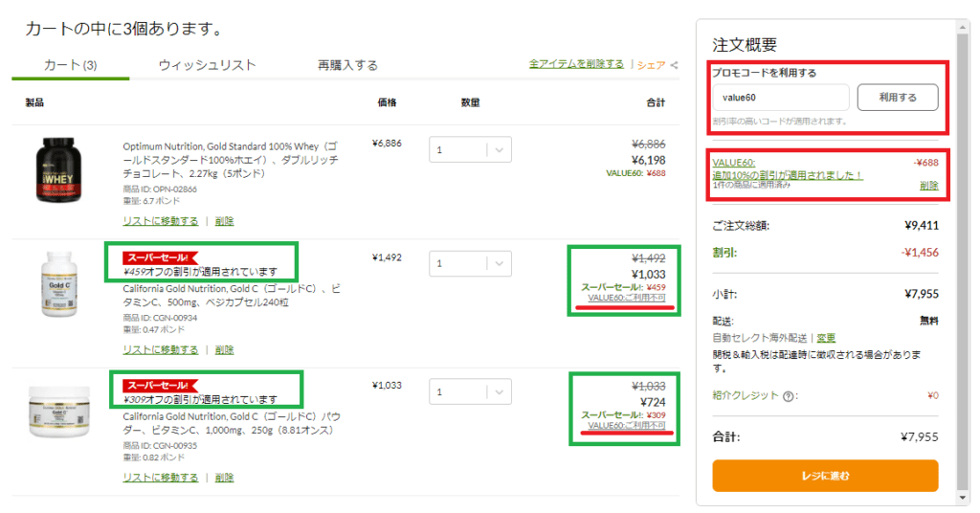The height and width of the screenshot is (513, 980).
Task: Click the orange レジに進む checkout button
Action: click(x=825, y=476)
